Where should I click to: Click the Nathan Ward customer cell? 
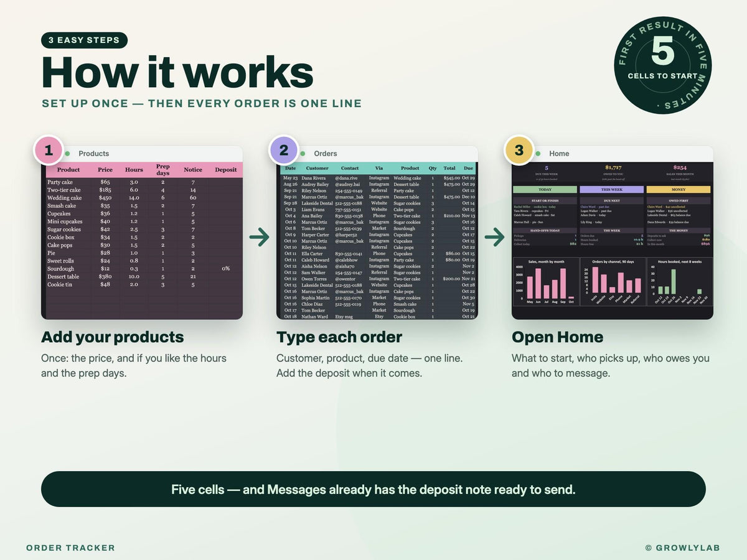(x=314, y=316)
